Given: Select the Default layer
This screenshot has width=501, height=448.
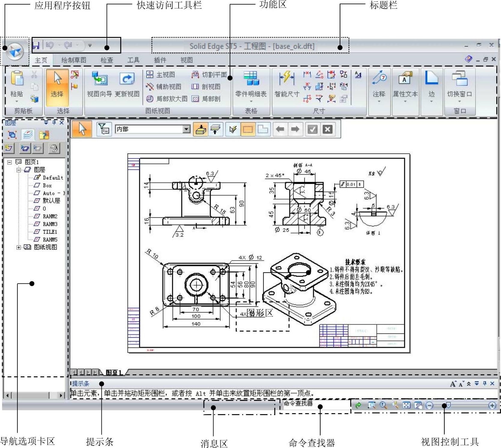Looking at the screenshot, I should coord(49,178).
